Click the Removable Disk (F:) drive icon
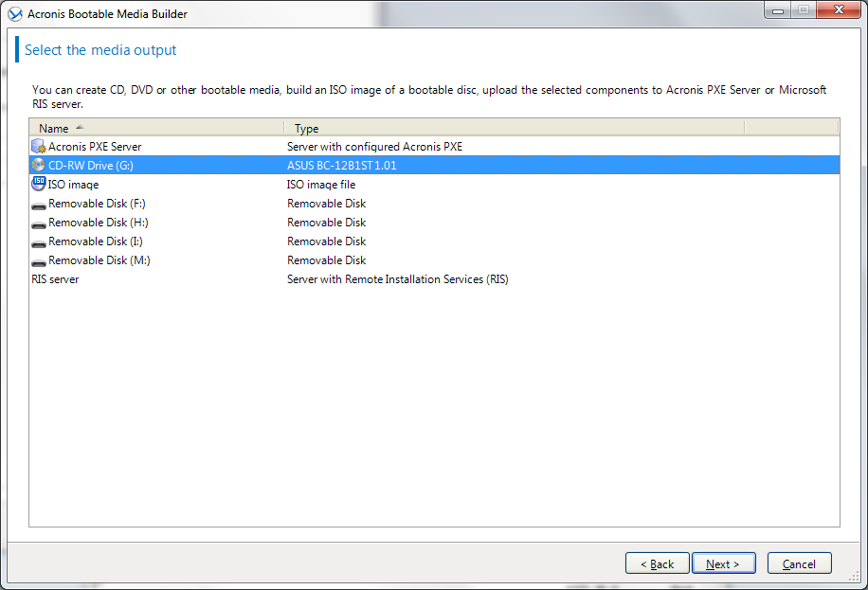Viewport: 868px width, 590px height. tap(39, 206)
